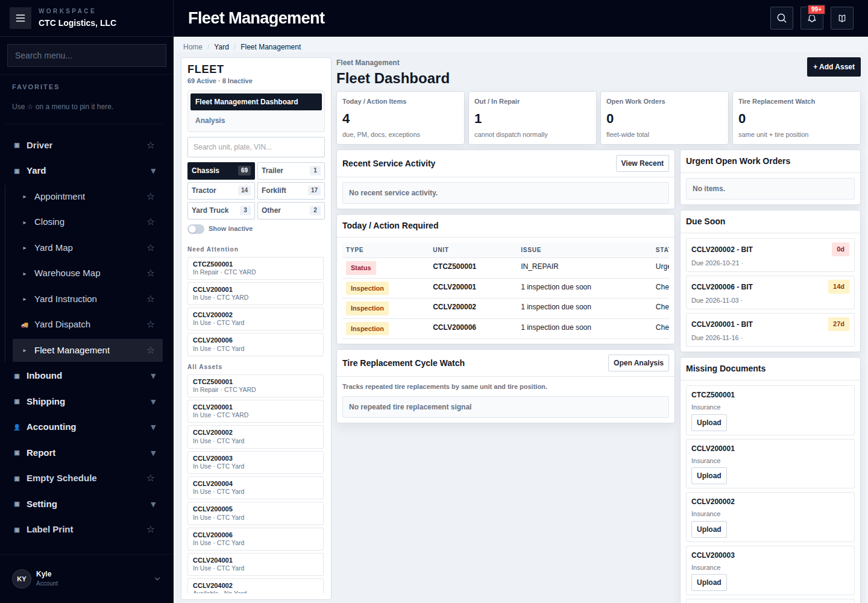Focus the Search unit, plate, VIN field

(256, 147)
